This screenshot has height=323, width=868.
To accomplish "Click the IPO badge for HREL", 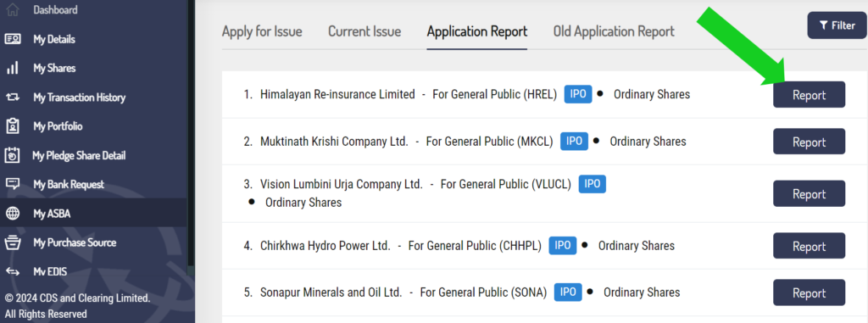I will click(x=578, y=94).
